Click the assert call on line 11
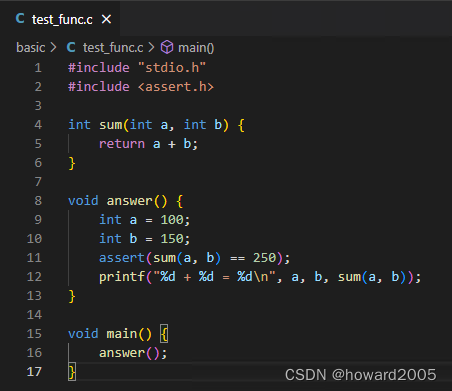 [x=122, y=258]
